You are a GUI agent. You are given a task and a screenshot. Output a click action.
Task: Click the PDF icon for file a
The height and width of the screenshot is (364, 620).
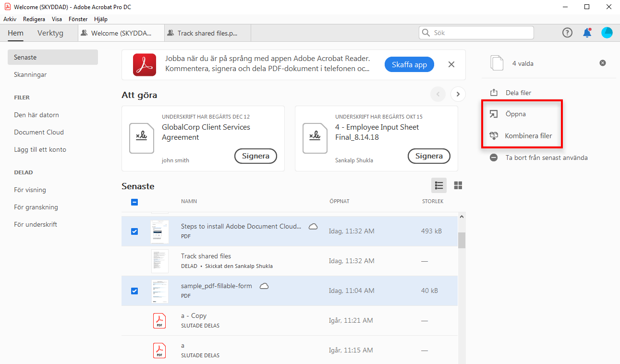point(159,350)
